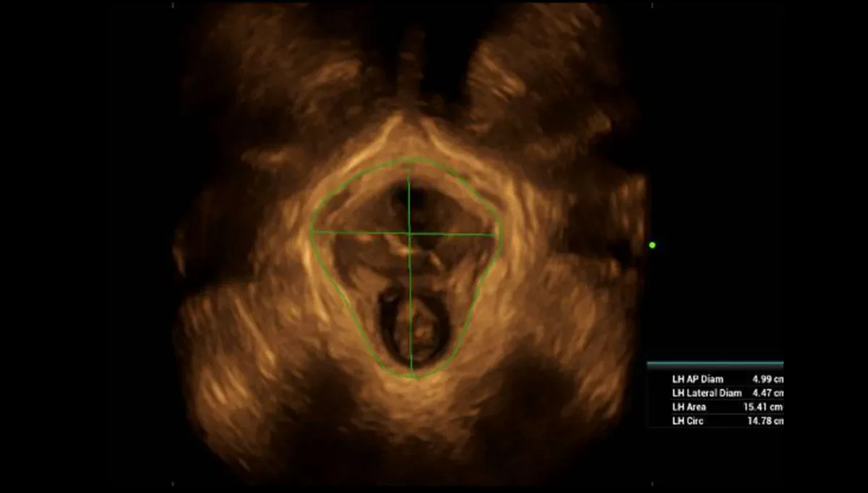Select the 4.99 cm AP diameter value
868x493 pixels.
(767, 379)
